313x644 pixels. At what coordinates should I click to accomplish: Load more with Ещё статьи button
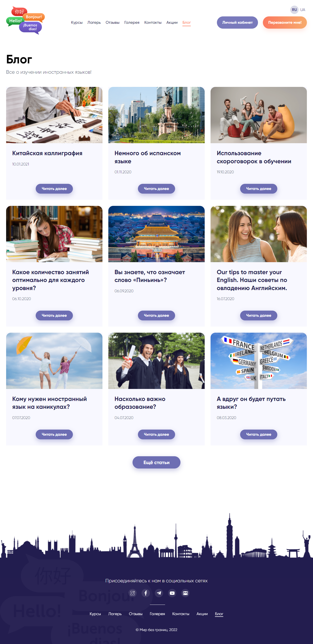[156, 462]
